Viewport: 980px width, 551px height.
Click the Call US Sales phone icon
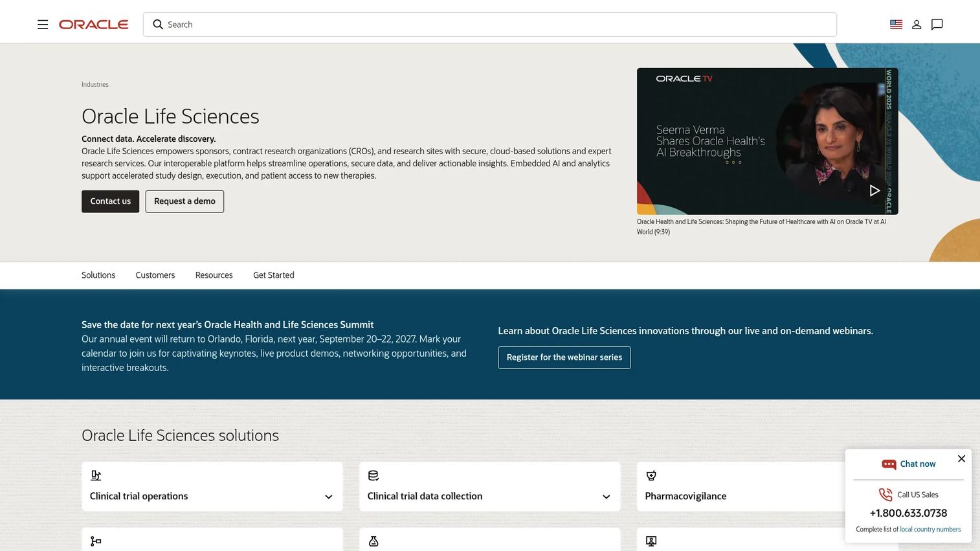[x=885, y=495]
